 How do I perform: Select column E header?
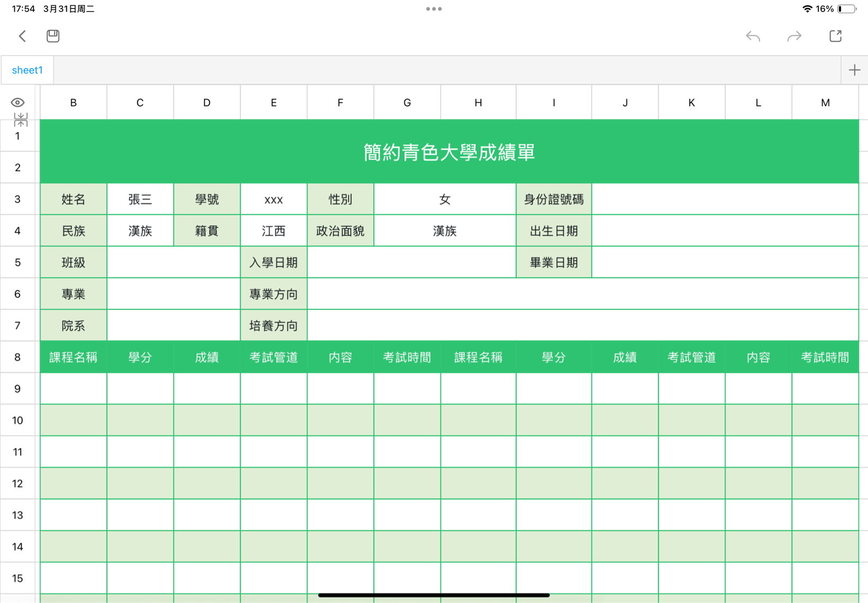coord(274,103)
